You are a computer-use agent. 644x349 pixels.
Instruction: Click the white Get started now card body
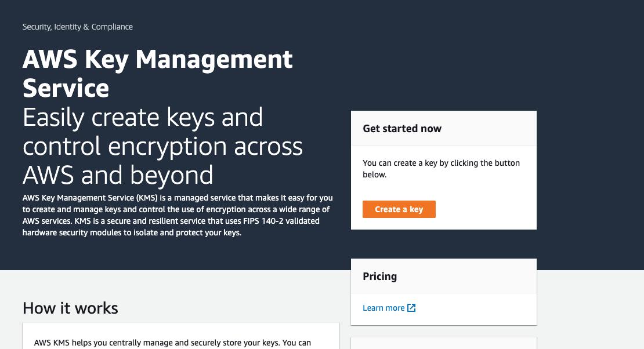coord(443,187)
